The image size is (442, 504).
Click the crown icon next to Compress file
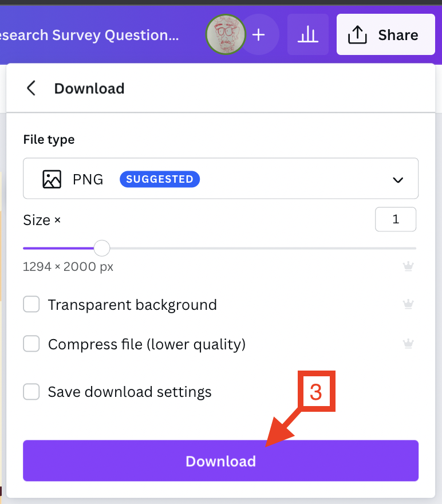click(408, 344)
